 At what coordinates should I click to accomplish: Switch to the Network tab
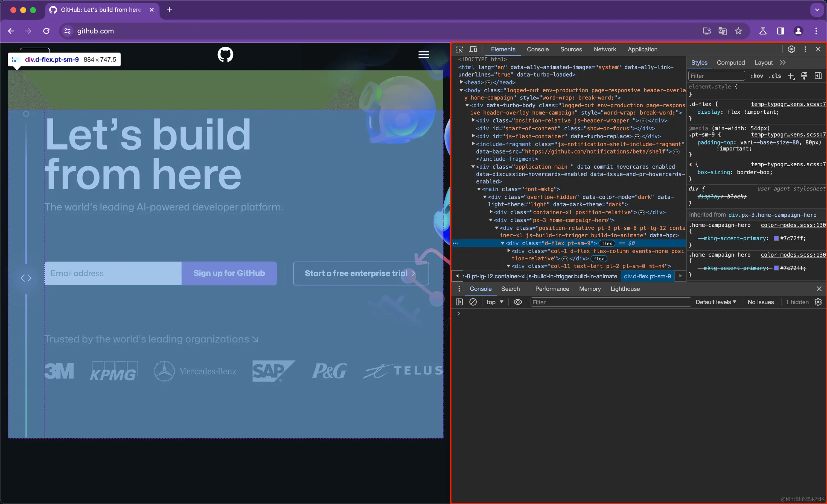coord(605,49)
